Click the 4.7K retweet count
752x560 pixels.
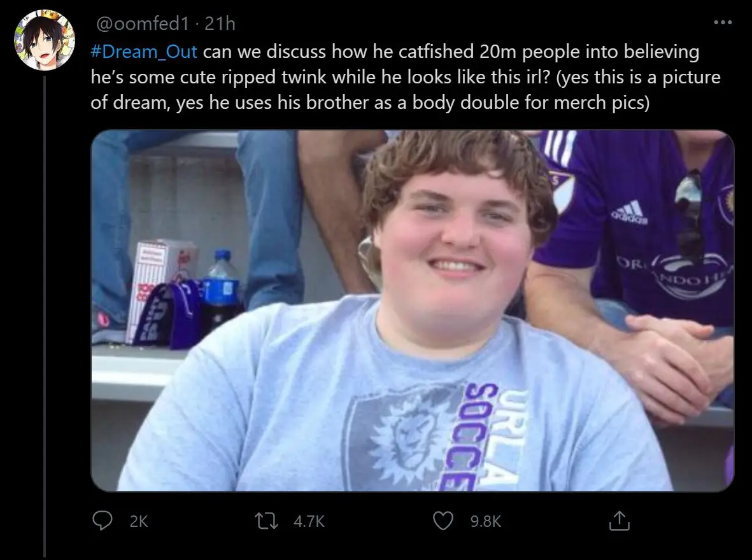[x=309, y=522]
